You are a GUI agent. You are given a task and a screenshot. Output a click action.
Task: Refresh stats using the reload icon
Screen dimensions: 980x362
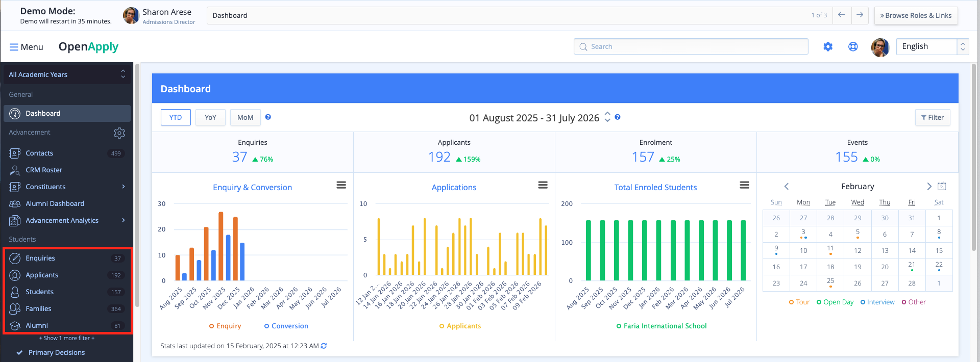[324, 346]
